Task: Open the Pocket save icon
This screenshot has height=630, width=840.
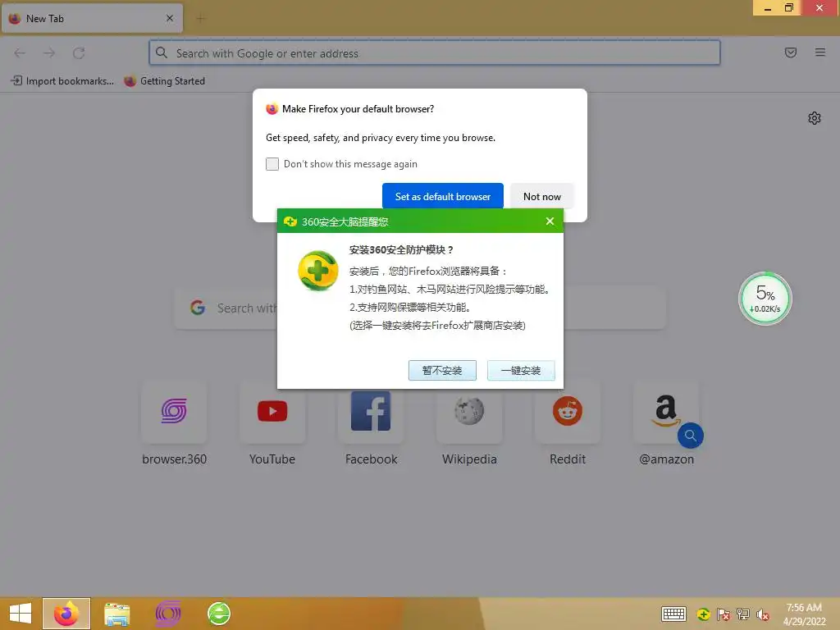Action: 790,52
